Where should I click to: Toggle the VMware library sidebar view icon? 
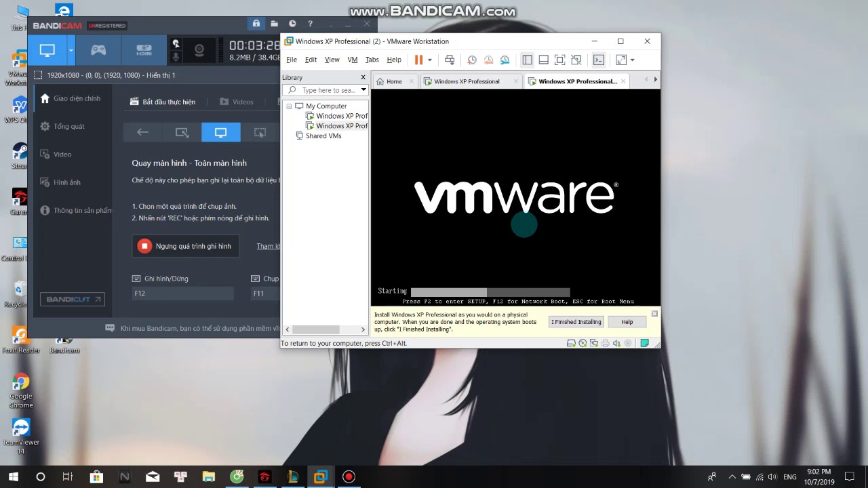pos(527,60)
